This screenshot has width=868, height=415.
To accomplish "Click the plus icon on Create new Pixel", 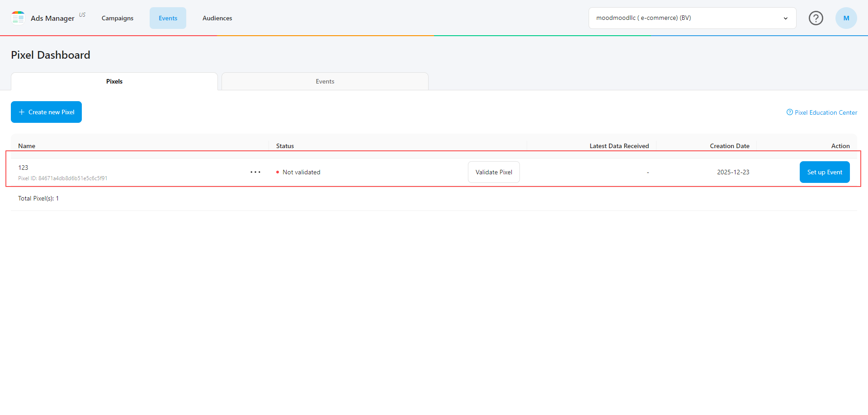I will pyautogui.click(x=21, y=112).
